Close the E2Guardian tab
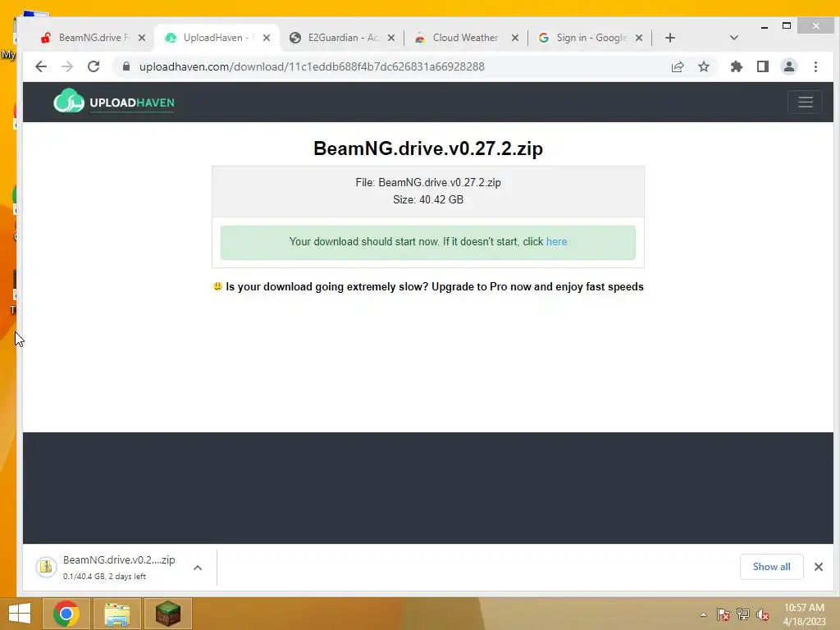Viewport: 840px width, 630px height. 391,38
